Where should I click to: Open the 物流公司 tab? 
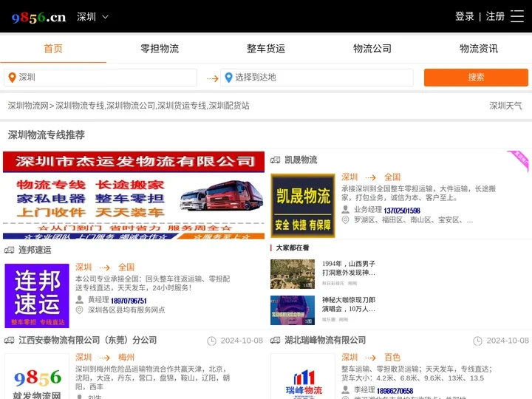tap(372, 49)
